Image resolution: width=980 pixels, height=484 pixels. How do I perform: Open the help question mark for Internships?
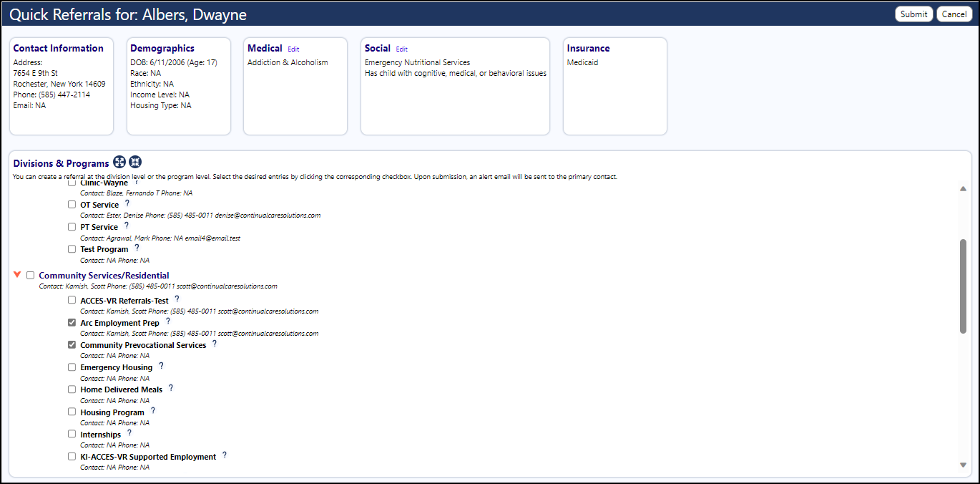(x=129, y=433)
